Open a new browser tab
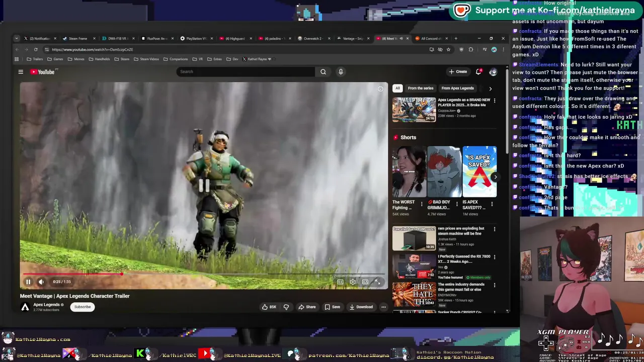 coord(456,38)
